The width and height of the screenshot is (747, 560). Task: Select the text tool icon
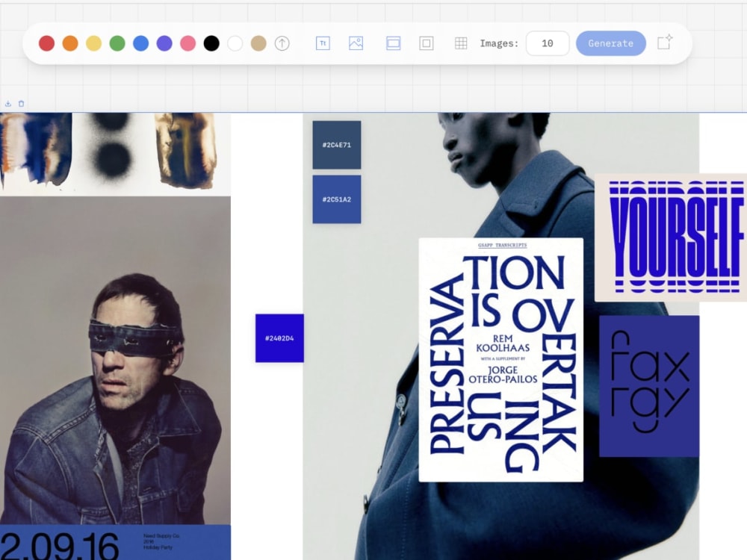pyautogui.click(x=323, y=43)
